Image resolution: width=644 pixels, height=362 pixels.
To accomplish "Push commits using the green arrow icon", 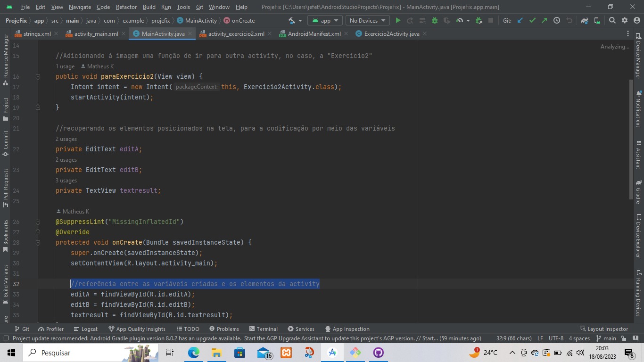I will coord(544,21).
